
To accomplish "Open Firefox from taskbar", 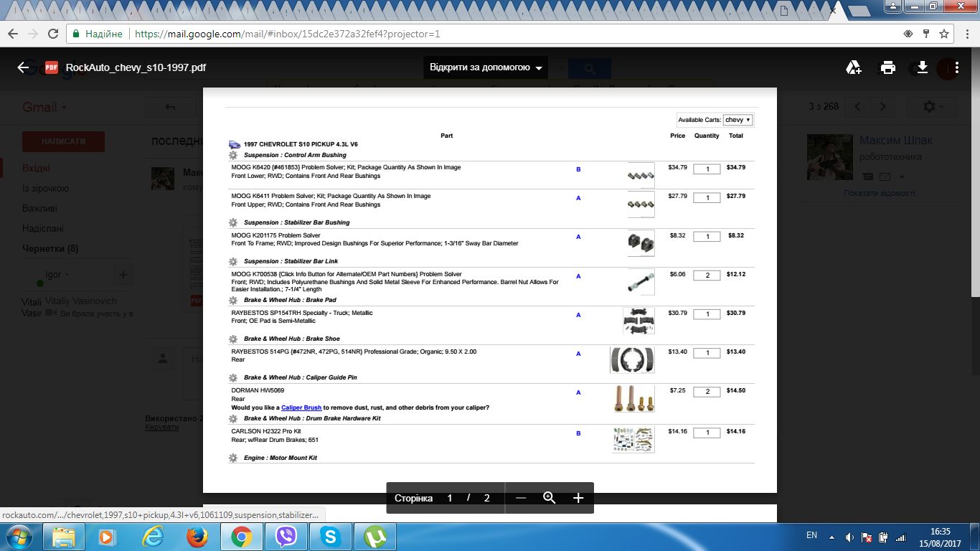I will [197, 537].
